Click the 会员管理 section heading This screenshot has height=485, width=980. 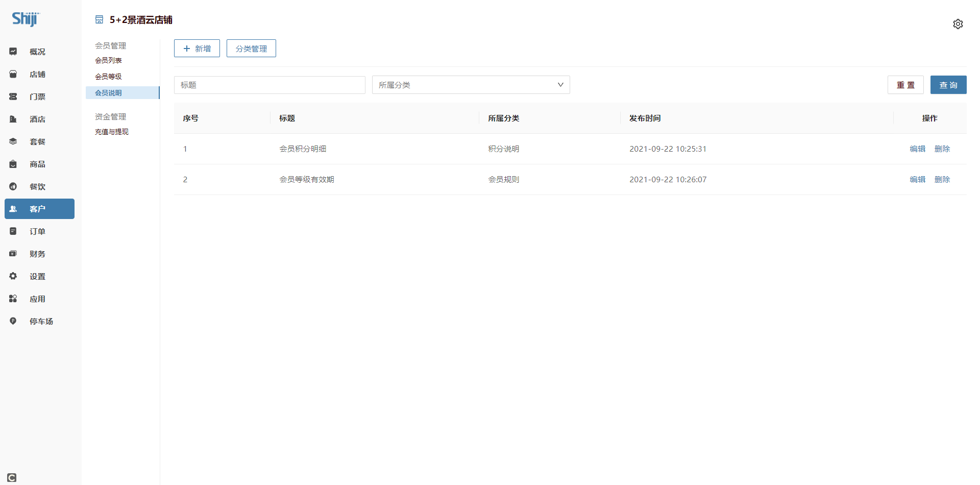(x=110, y=45)
